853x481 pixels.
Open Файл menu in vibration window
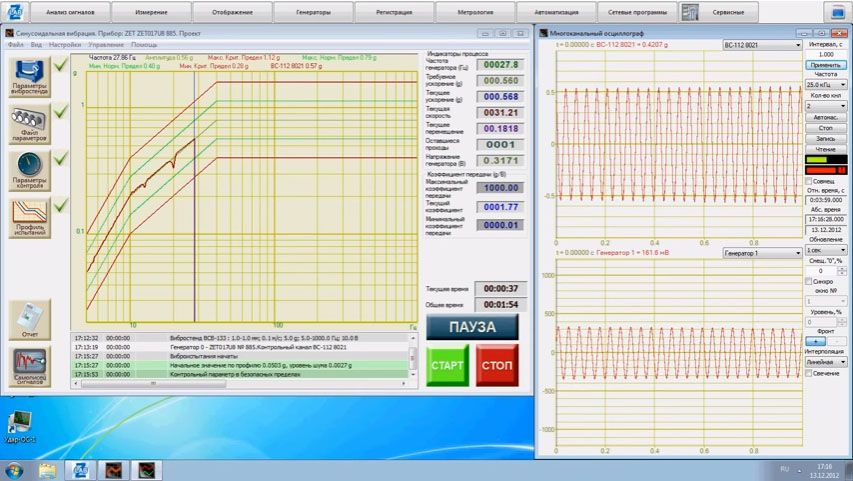tap(16, 45)
